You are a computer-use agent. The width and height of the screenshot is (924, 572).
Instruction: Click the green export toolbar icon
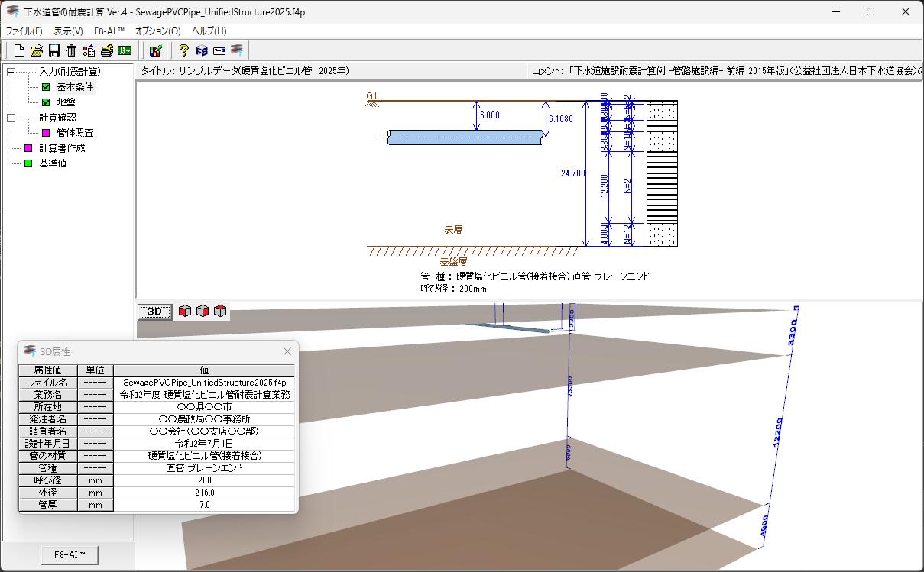124,50
